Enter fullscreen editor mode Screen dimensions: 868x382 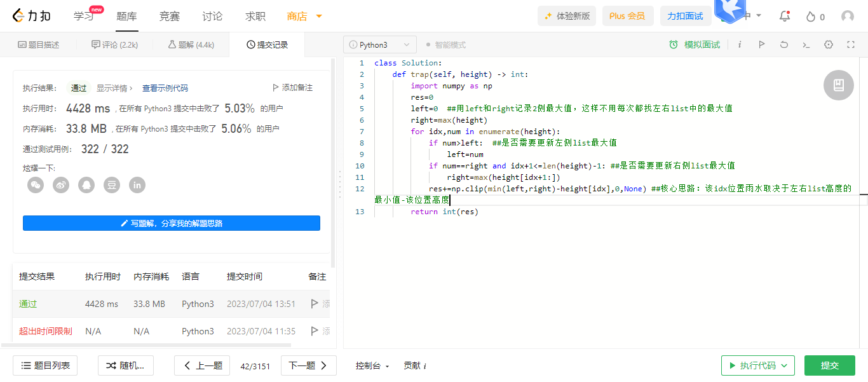pos(851,44)
